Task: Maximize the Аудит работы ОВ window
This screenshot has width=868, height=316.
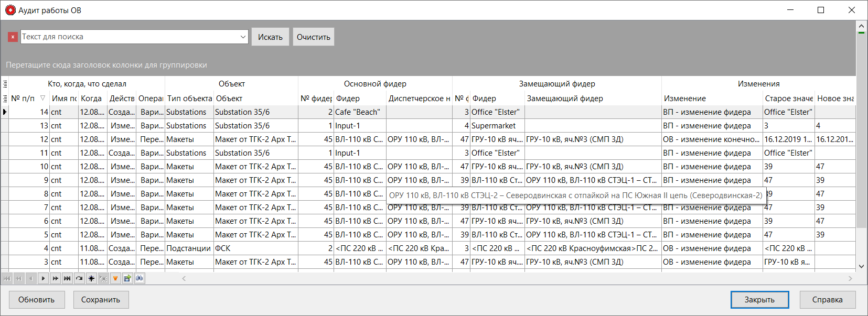Action: (x=821, y=10)
